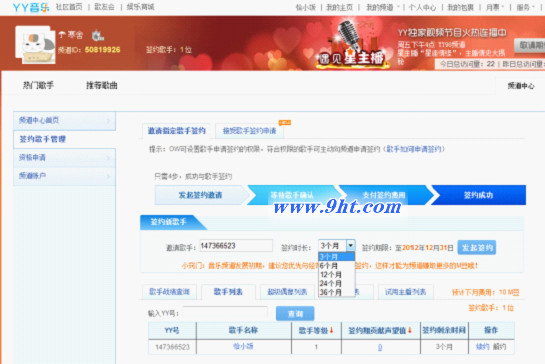Open 资格申请 in the left sidebar
This screenshot has width=545, height=364.
point(64,157)
